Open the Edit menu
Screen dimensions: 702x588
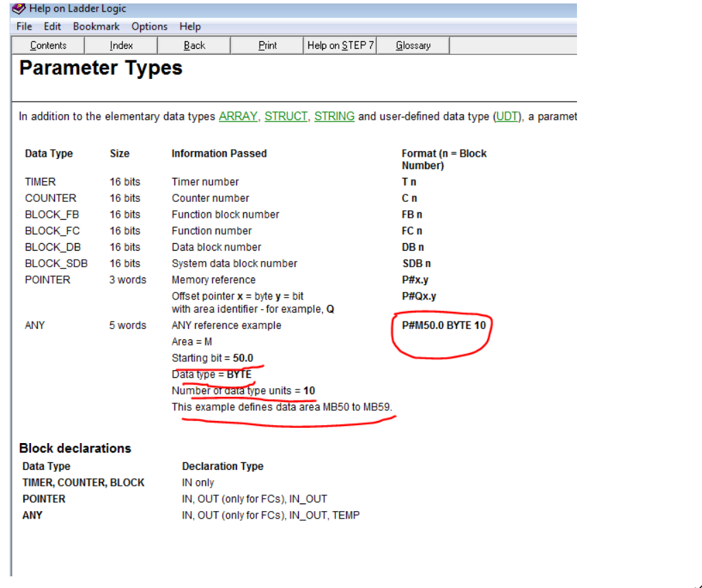(52, 26)
